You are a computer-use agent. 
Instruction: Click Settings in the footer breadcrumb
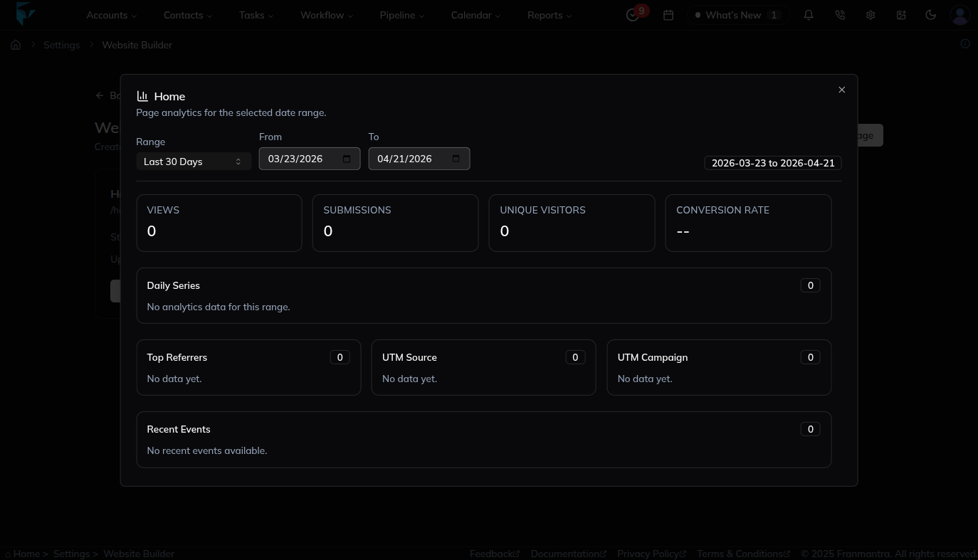point(71,554)
